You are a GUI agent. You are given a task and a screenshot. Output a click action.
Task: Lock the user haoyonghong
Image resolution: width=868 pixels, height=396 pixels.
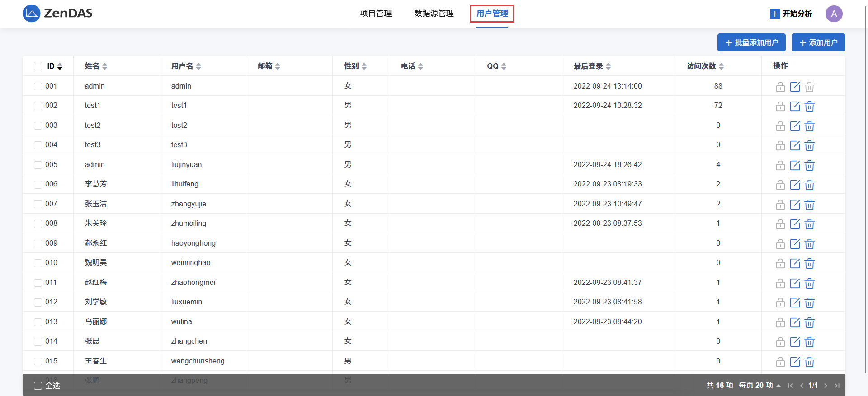coord(780,244)
